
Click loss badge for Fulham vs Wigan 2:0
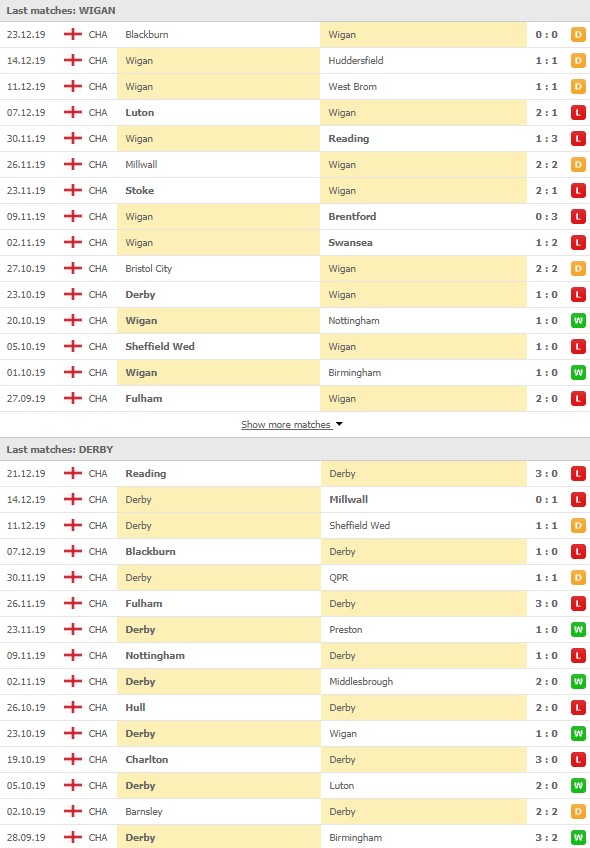578,399
